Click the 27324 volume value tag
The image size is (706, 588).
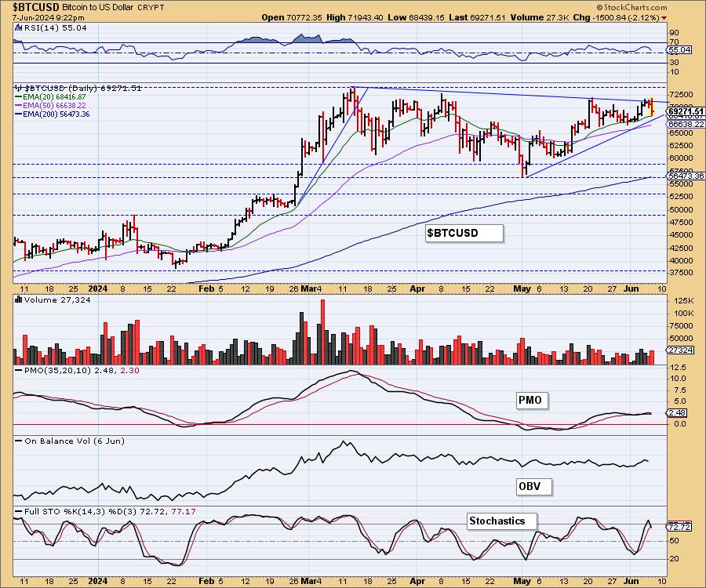coord(680,350)
